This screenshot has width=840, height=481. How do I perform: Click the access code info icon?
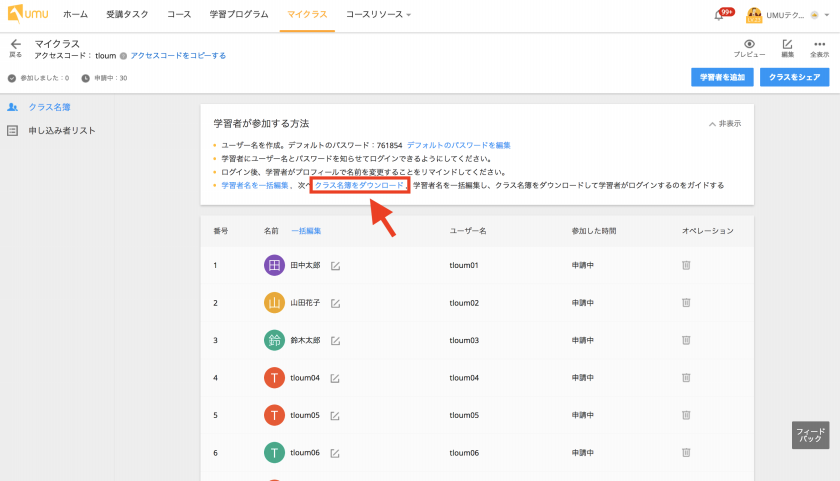pos(123,56)
